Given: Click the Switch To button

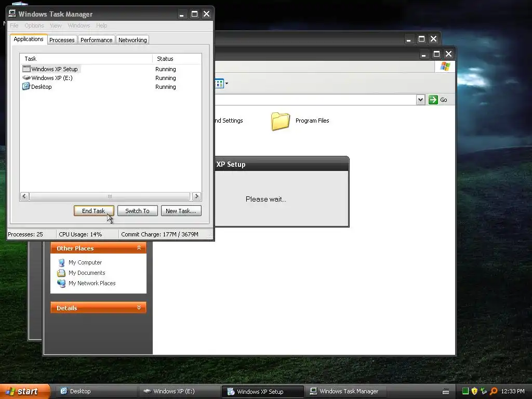Looking at the screenshot, I should 137,211.
